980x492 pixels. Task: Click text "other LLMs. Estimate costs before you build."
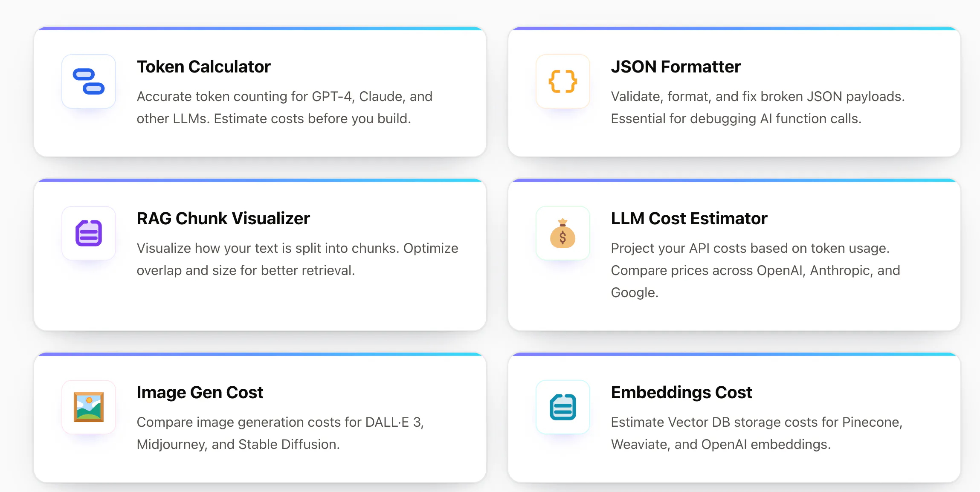point(274,119)
